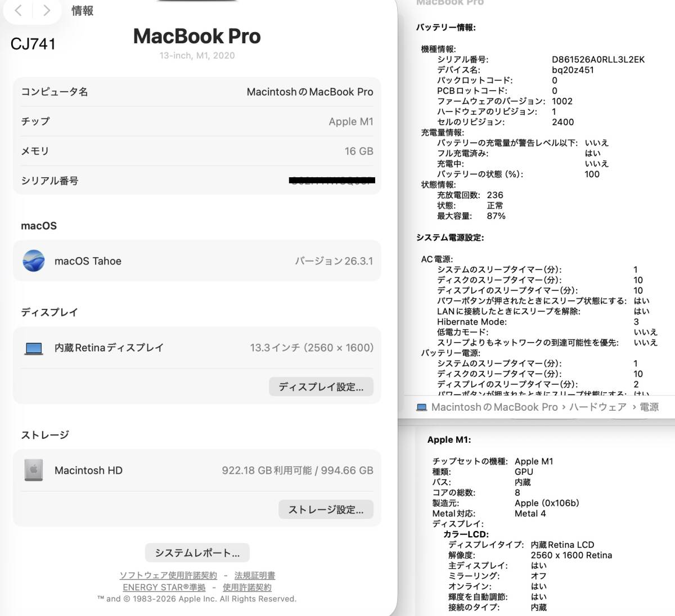Click the 'Hibernate Mode:' row label
Viewport: 675px width, 616px height.
tap(472, 322)
